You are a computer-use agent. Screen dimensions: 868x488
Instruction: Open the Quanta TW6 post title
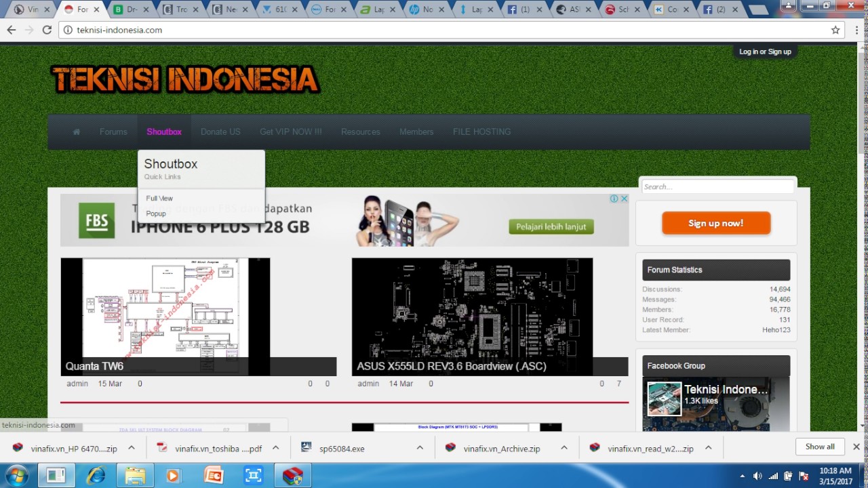[x=94, y=366]
